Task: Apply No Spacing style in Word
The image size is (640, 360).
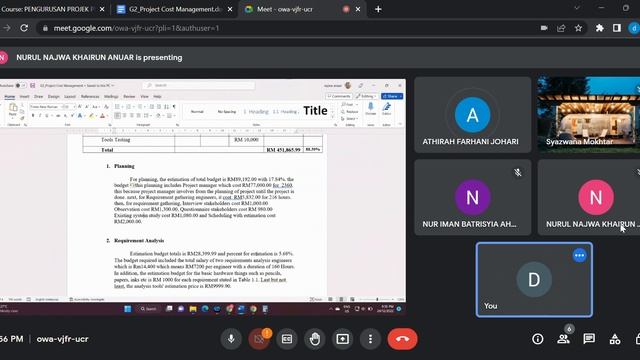Action: tap(227, 111)
